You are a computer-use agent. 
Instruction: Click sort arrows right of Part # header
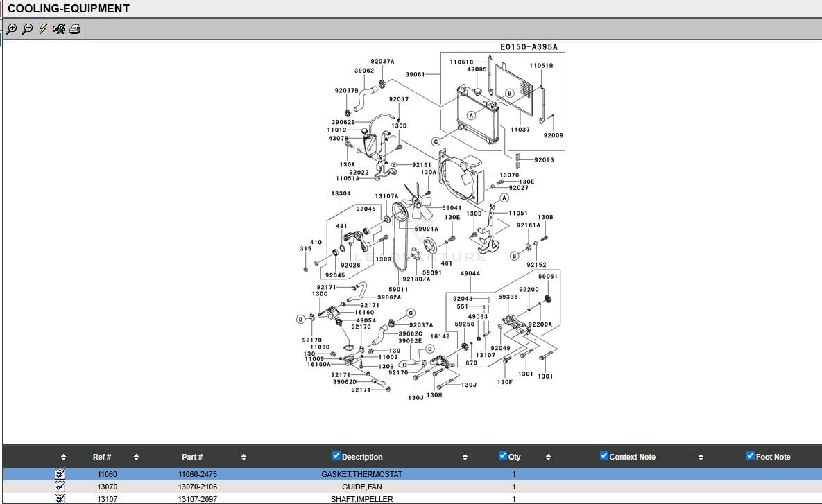pyautogui.click(x=243, y=458)
